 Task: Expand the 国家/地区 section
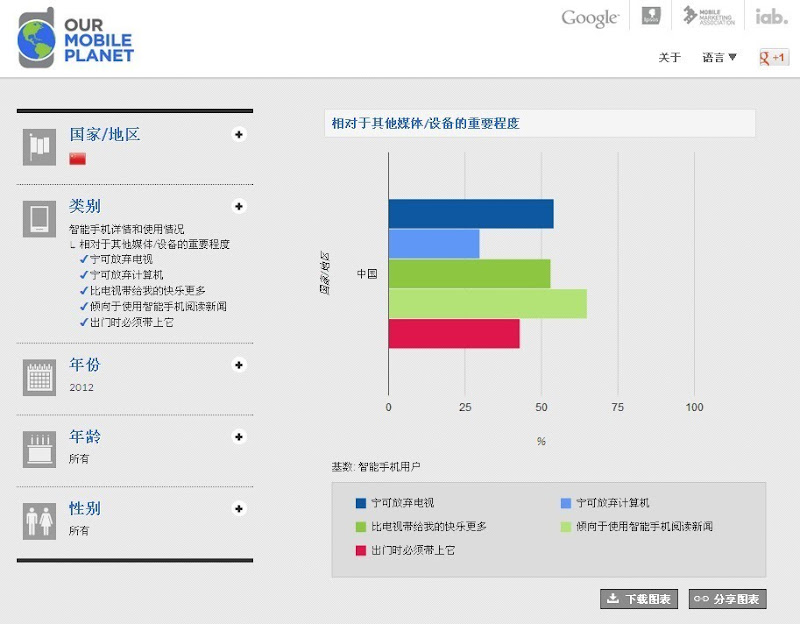[x=239, y=135]
